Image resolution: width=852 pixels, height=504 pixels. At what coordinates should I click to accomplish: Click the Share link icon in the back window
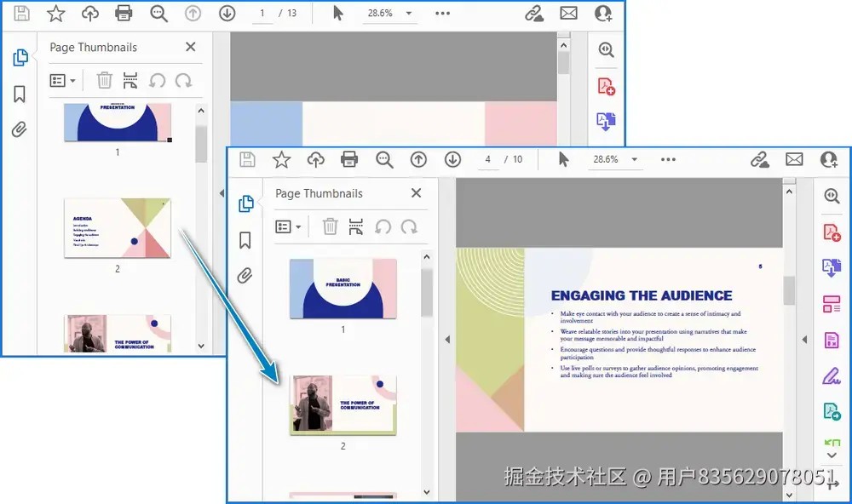[534, 13]
